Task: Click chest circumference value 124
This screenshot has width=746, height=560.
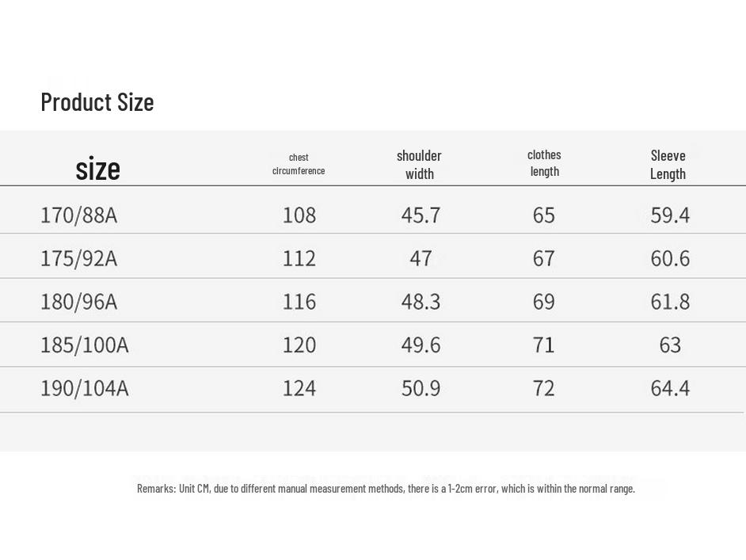Action: tap(299, 388)
